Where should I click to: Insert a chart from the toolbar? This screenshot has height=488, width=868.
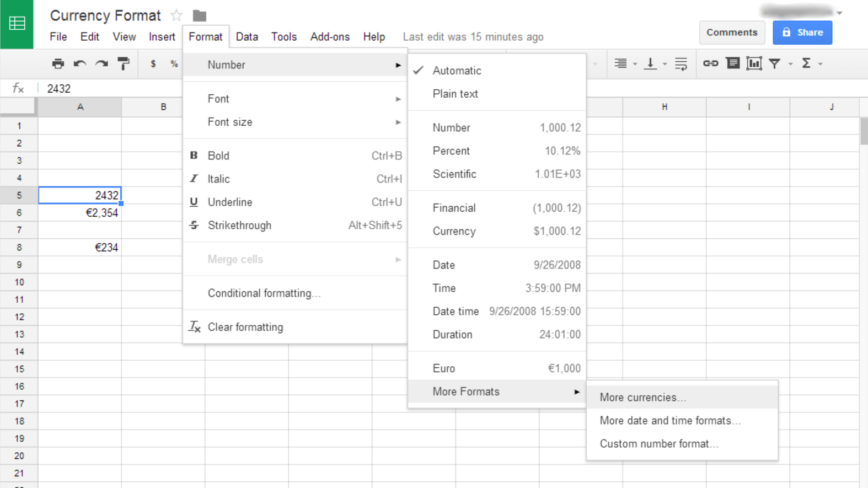click(754, 64)
